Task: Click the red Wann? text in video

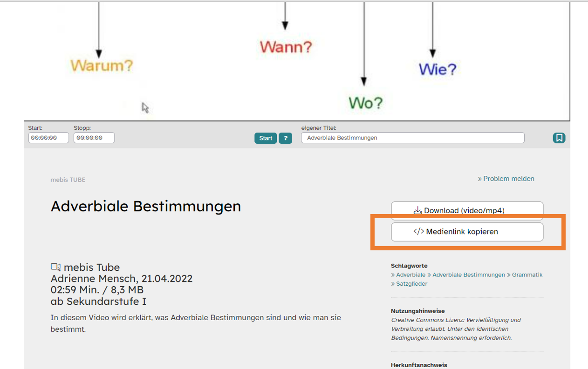Action: click(x=286, y=47)
